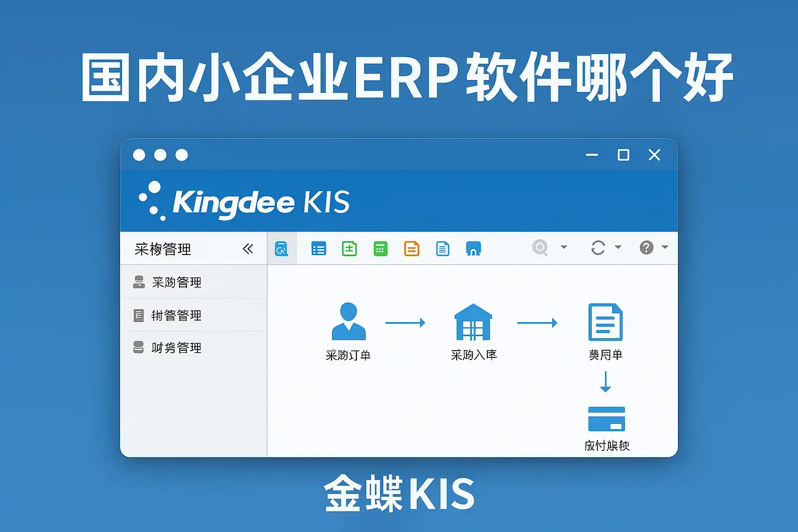798x532 pixels.
Task: Minimize the Kingdee KIS window
Action: pyautogui.click(x=592, y=155)
